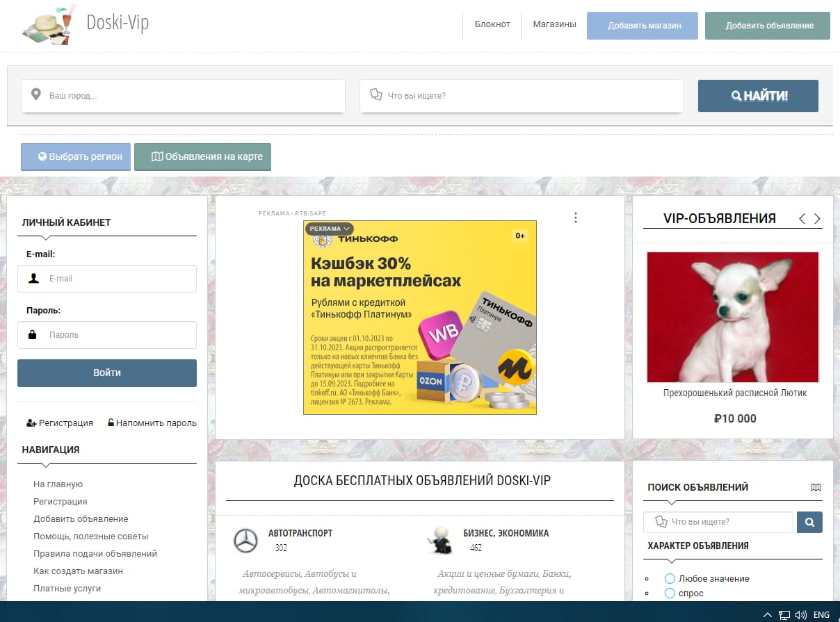Expand the Реклама dropdown on the banner
The width and height of the screenshot is (840, 622).
click(x=330, y=229)
